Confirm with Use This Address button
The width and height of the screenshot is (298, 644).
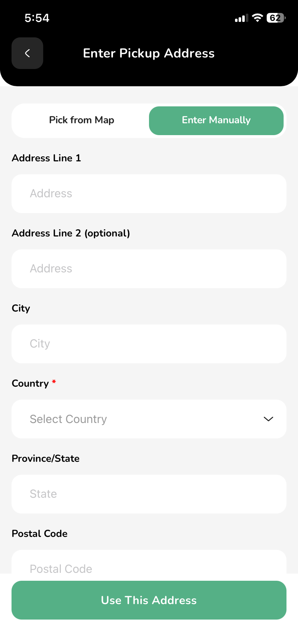[149, 600]
